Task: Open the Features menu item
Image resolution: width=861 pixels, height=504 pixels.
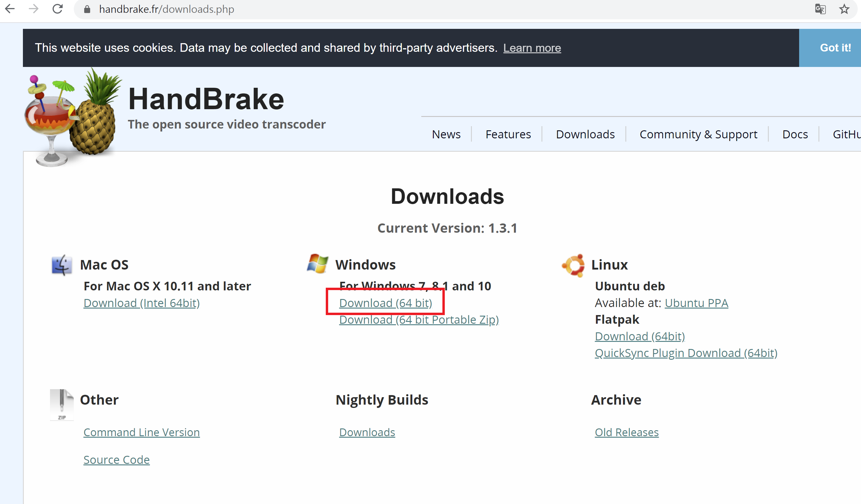Action: (x=508, y=134)
